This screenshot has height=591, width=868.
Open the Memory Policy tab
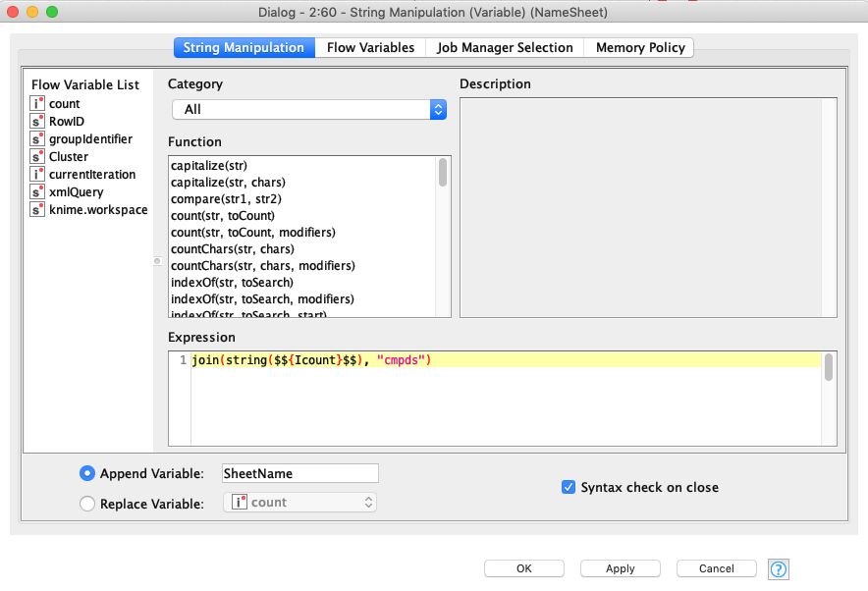640,47
